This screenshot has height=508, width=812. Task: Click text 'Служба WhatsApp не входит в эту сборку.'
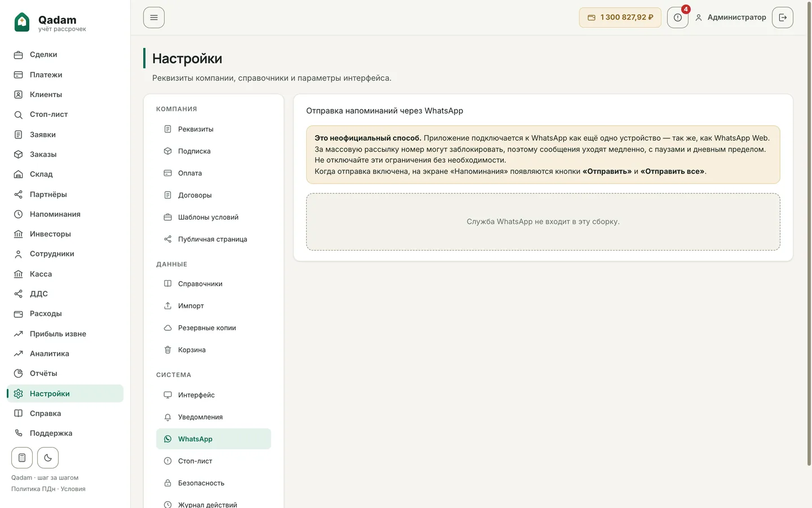(x=543, y=222)
